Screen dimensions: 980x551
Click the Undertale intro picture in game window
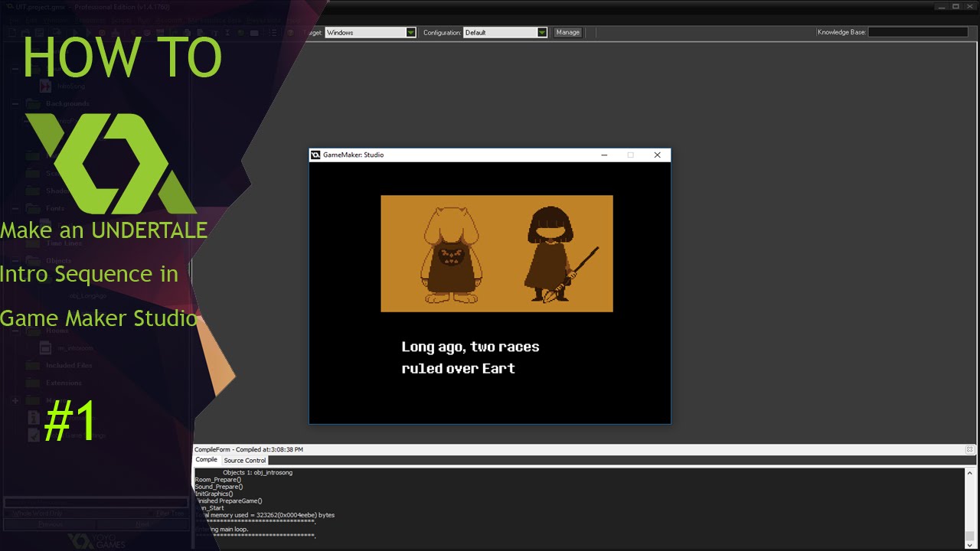coord(497,253)
